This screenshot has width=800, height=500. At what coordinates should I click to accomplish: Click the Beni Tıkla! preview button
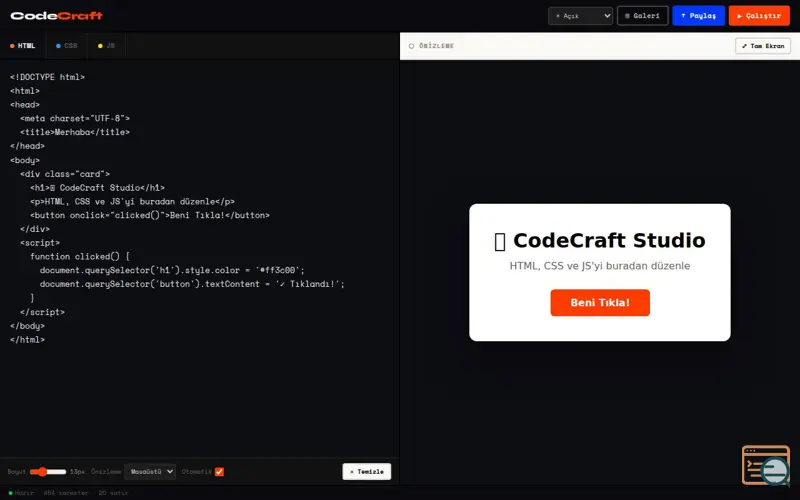pyautogui.click(x=600, y=303)
